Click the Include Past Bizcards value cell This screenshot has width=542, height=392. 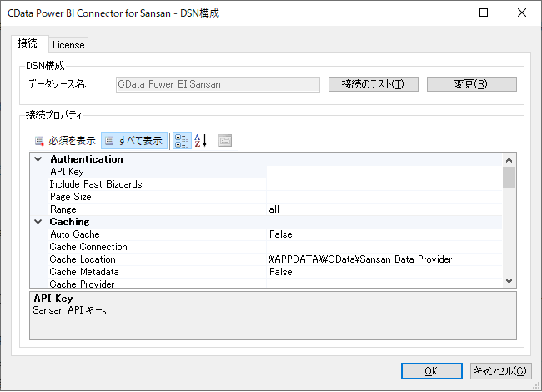click(384, 184)
